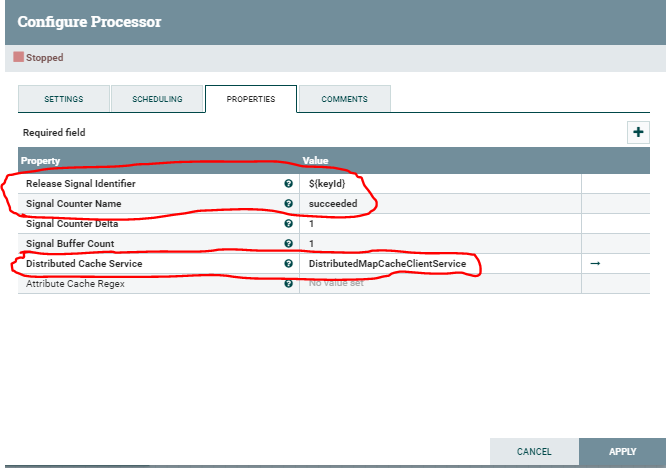The image size is (666, 468).
Task: Set the 'No value set' Attribute Cache Regex
Action: (440, 283)
